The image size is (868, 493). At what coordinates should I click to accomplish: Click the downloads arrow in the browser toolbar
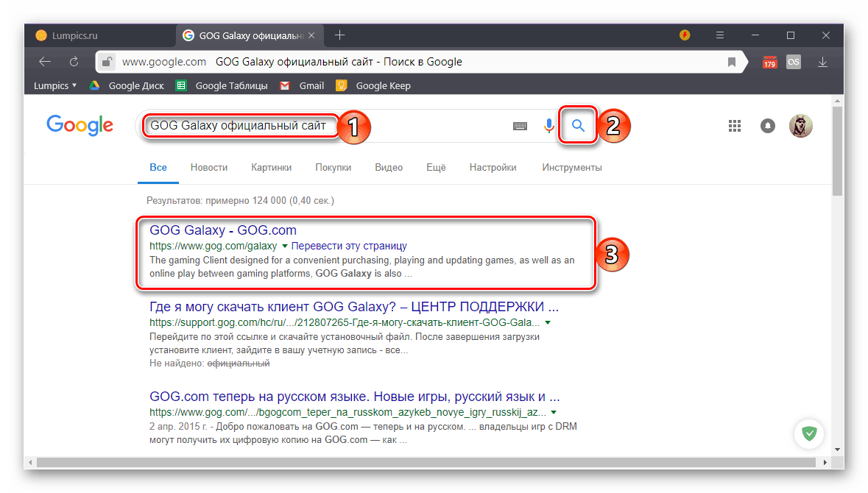point(822,62)
